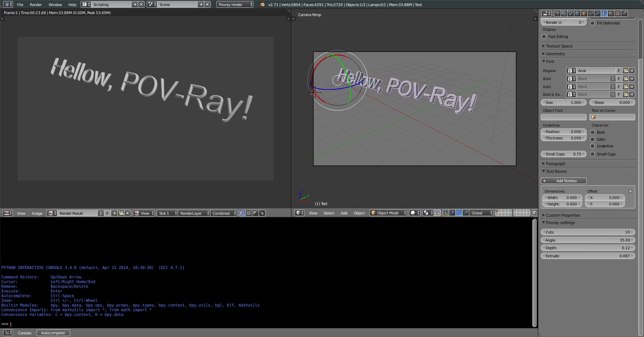The image size is (644, 337).
Task: Click the Add Textbox button
Action: pos(564,181)
